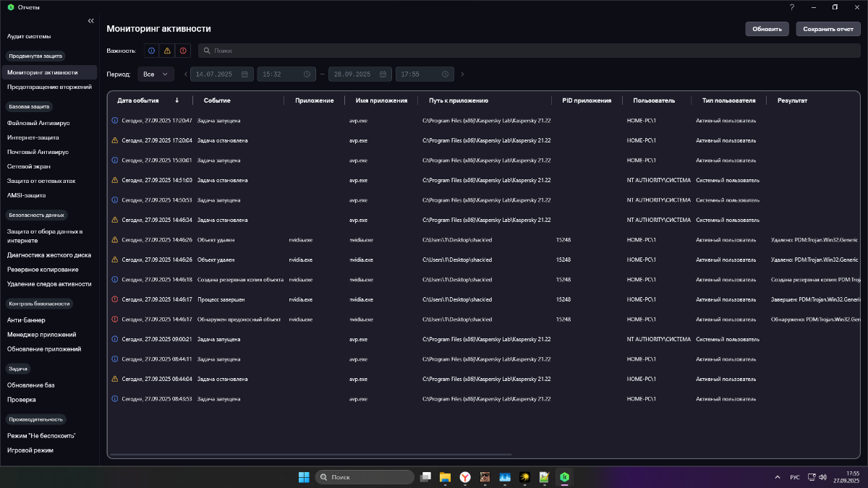Open the calendar icon for start date 14.07.2025
The height and width of the screenshot is (488, 868).
(244, 74)
